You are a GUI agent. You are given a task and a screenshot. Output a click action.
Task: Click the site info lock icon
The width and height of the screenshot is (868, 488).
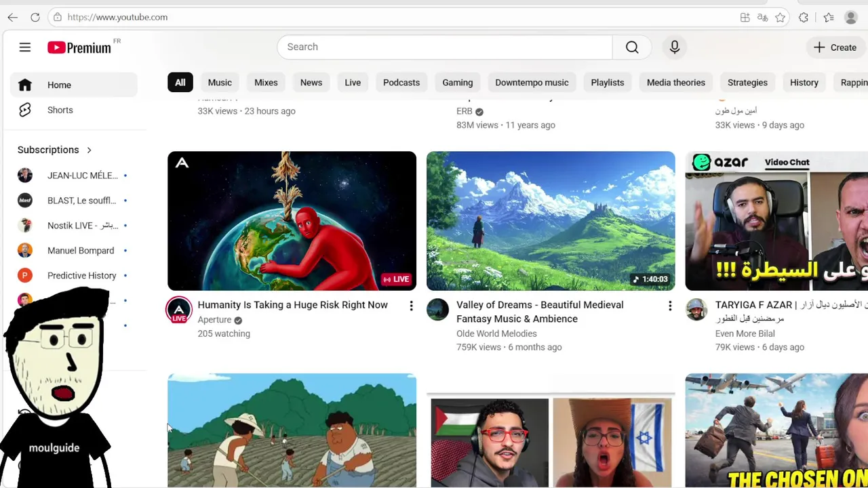[58, 17]
